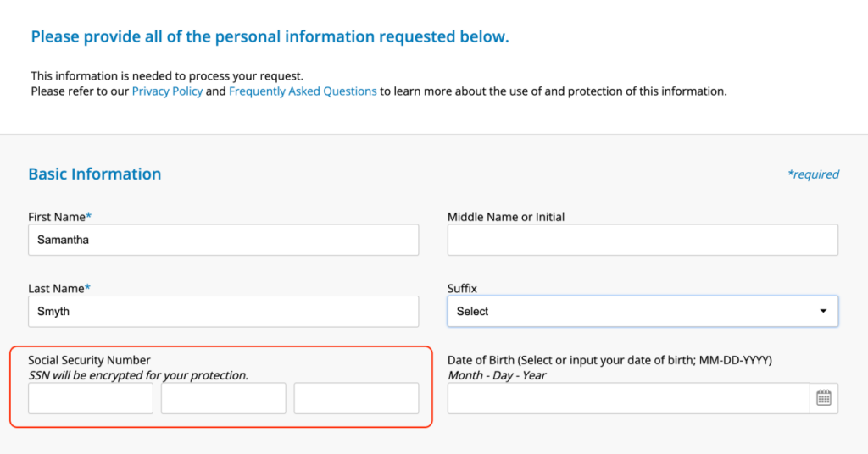Viewport: 868px width, 454px height.
Task: Click the *required note text
Action: coord(813,174)
